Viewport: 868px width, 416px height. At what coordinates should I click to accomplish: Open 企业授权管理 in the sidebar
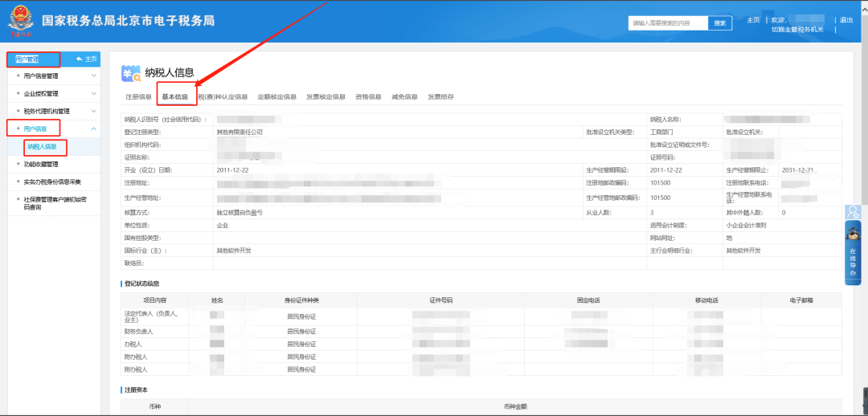(x=41, y=93)
